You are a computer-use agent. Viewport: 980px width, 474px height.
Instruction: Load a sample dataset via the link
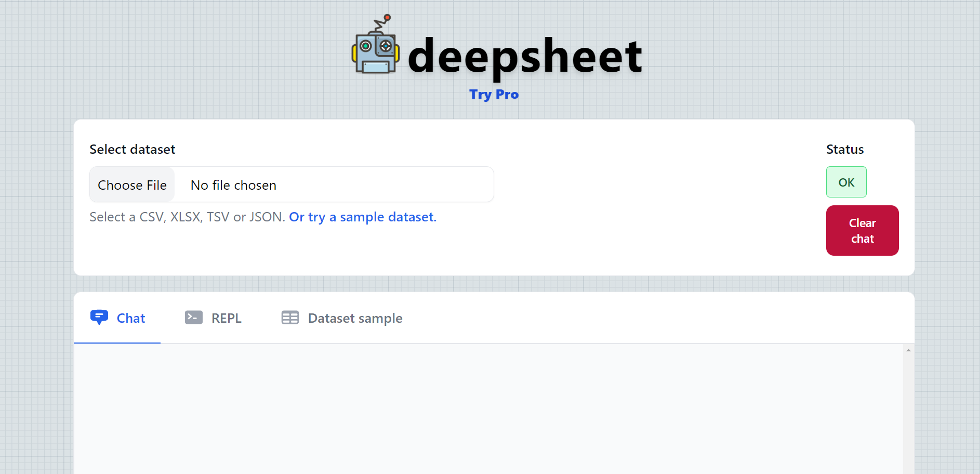click(x=362, y=217)
